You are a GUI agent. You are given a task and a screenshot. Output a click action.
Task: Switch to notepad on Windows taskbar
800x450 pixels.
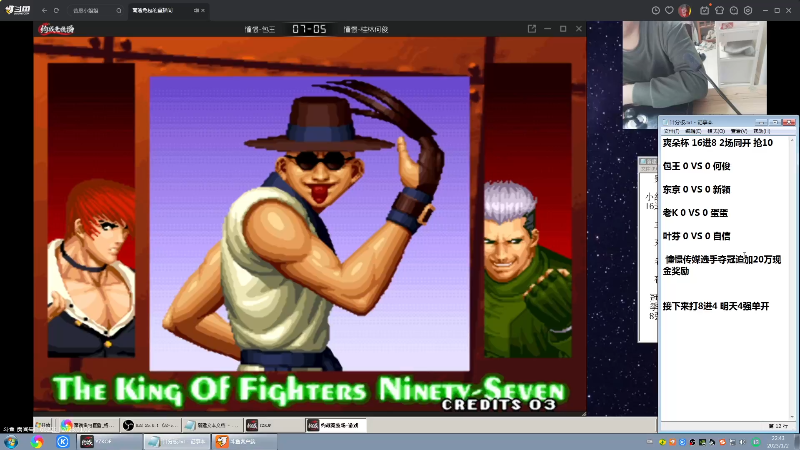(177, 442)
